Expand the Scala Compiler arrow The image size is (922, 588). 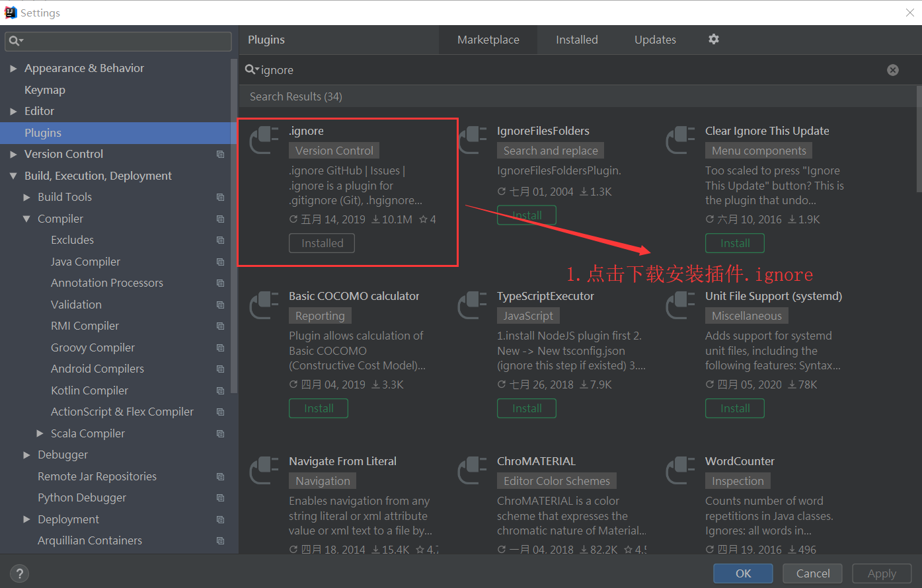click(40, 433)
